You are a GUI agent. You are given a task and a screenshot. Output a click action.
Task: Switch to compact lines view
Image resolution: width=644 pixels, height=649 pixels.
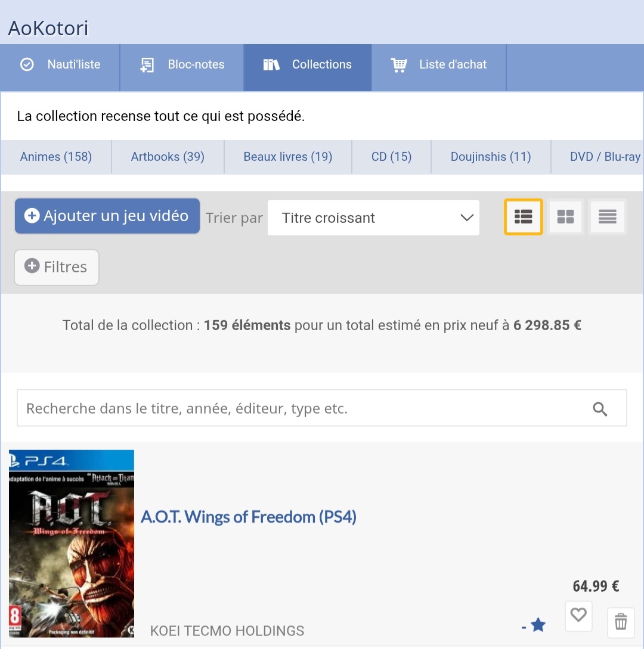(x=608, y=217)
